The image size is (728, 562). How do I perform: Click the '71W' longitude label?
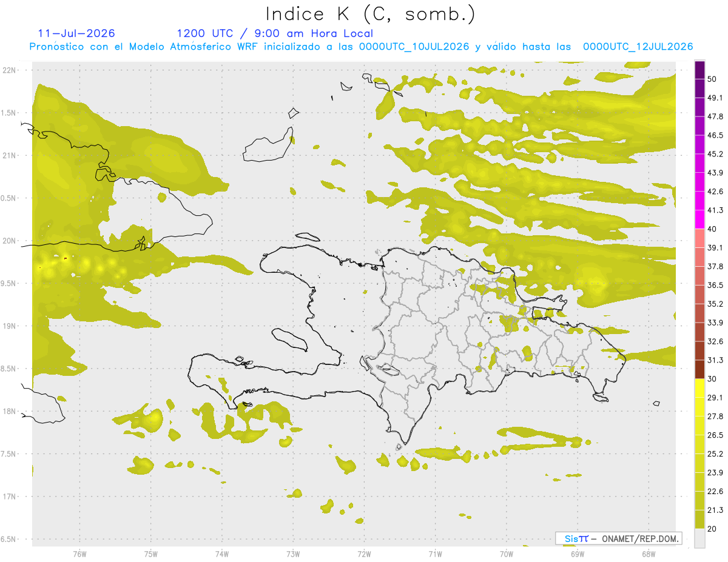(435, 554)
